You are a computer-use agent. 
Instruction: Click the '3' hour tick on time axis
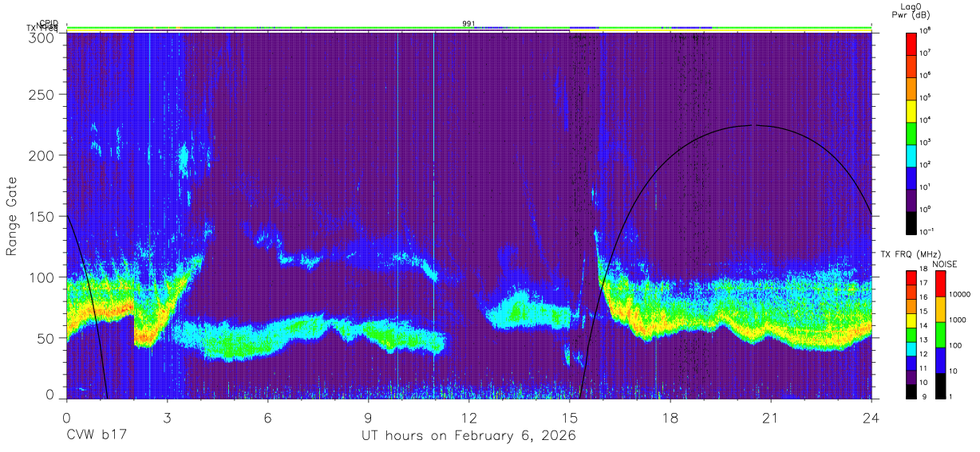tap(167, 417)
